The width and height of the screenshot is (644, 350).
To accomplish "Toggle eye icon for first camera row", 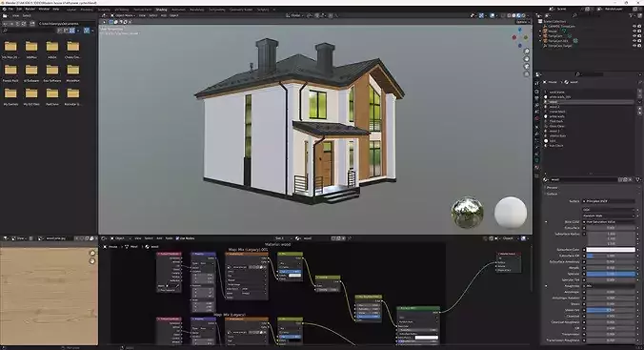I will coord(634,26).
